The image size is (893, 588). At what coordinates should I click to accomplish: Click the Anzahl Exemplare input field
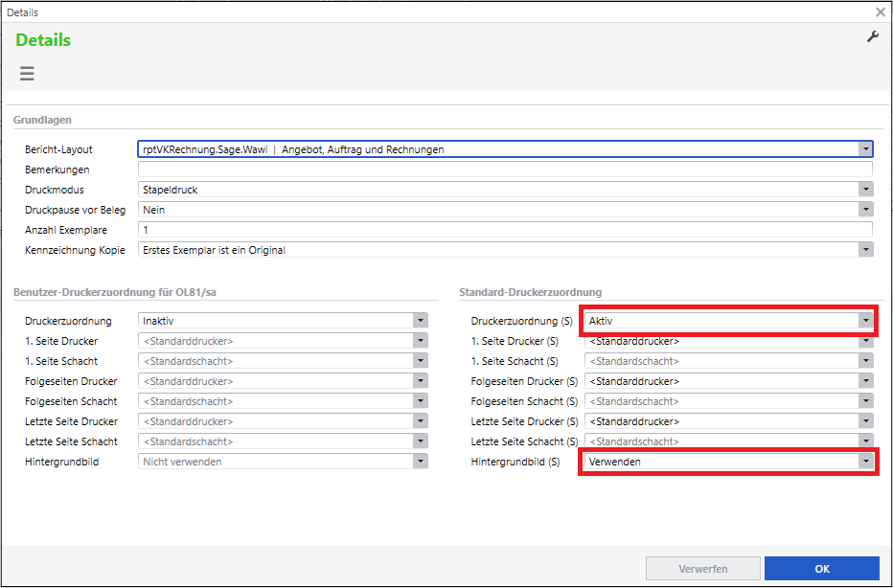[504, 230]
